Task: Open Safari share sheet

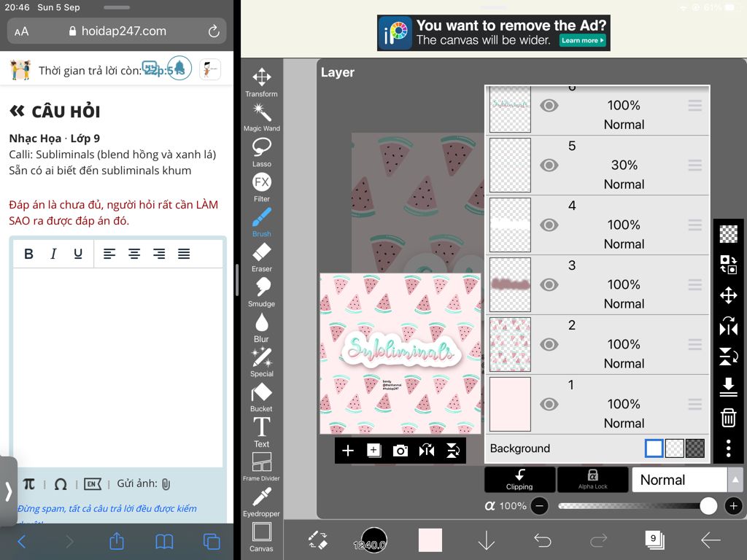Action: [x=117, y=541]
